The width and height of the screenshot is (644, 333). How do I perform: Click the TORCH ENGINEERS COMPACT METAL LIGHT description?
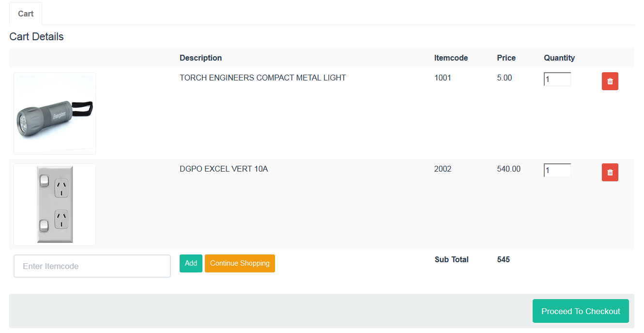tap(262, 78)
